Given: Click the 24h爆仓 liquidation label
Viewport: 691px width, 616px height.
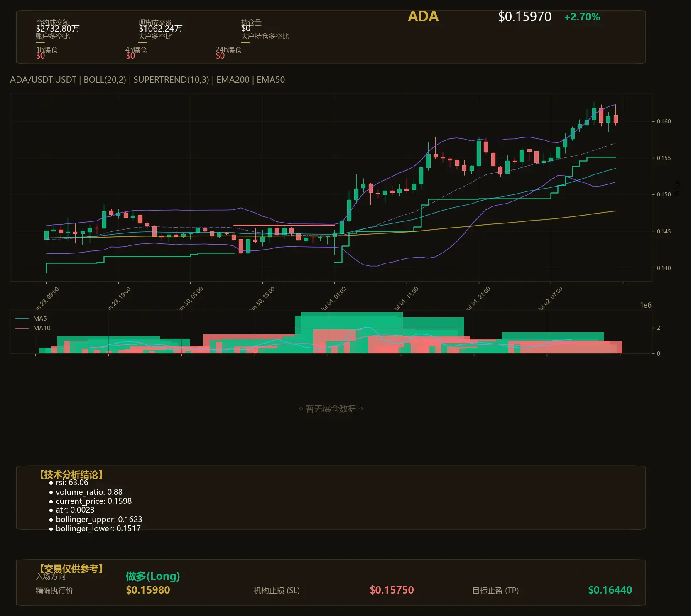Looking at the screenshot, I should click(228, 50).
